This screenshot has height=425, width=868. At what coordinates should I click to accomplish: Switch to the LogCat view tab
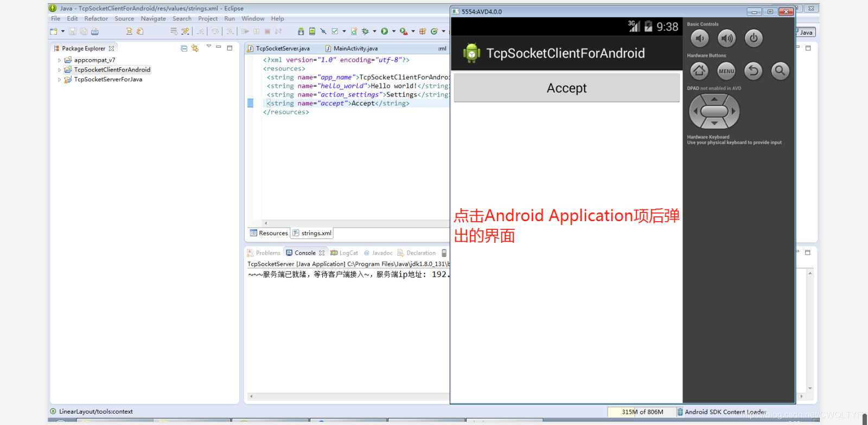pyautogui.click(x=344, y=253)
